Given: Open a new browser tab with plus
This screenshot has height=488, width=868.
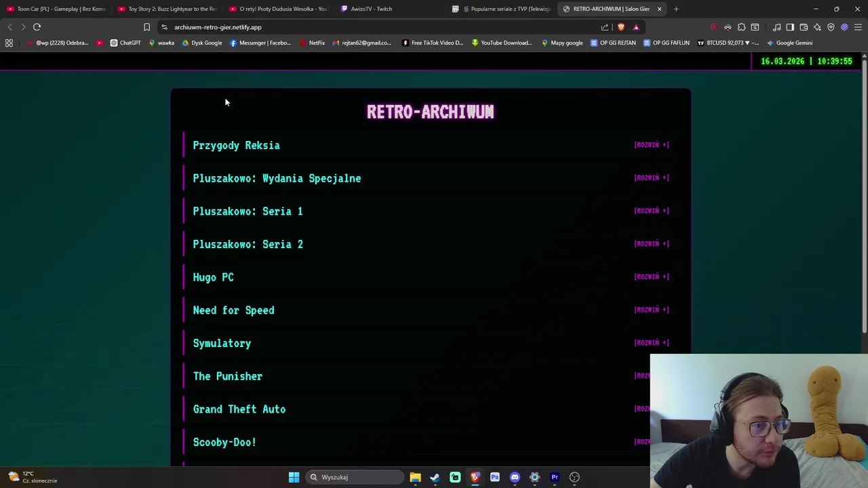Looking at the screenshot, I should pyautogui.click(x=676, y=9).
